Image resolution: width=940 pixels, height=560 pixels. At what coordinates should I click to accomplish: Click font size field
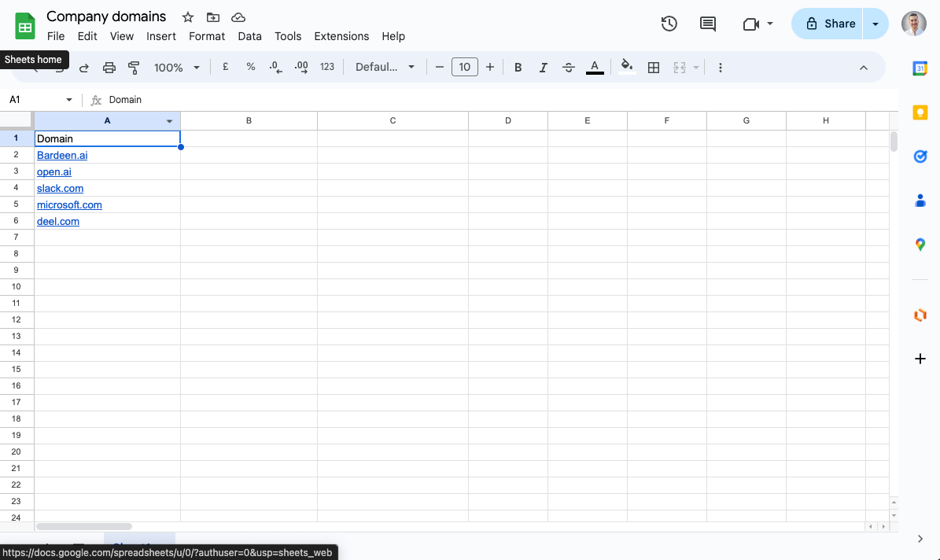click(x=465, y=67)
